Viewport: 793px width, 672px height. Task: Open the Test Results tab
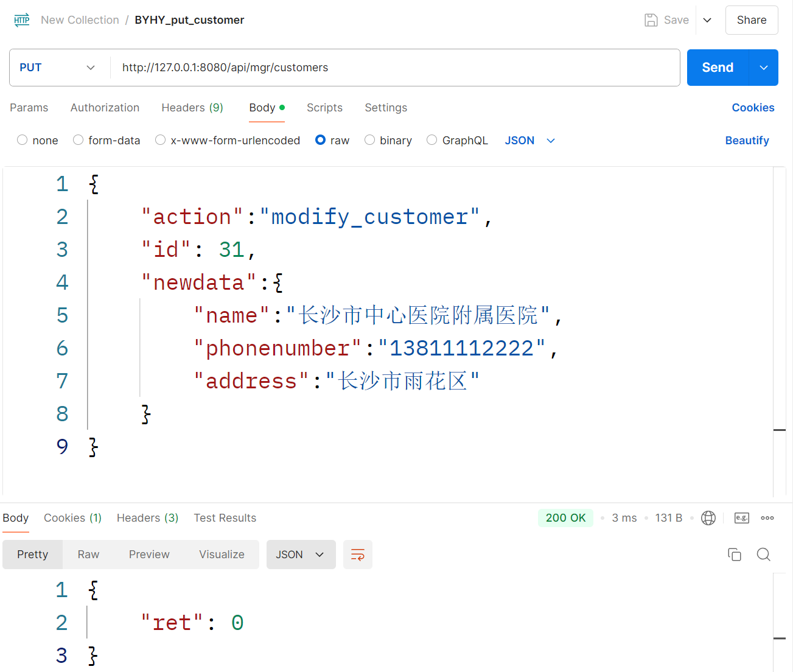click(x=225, y=518)
